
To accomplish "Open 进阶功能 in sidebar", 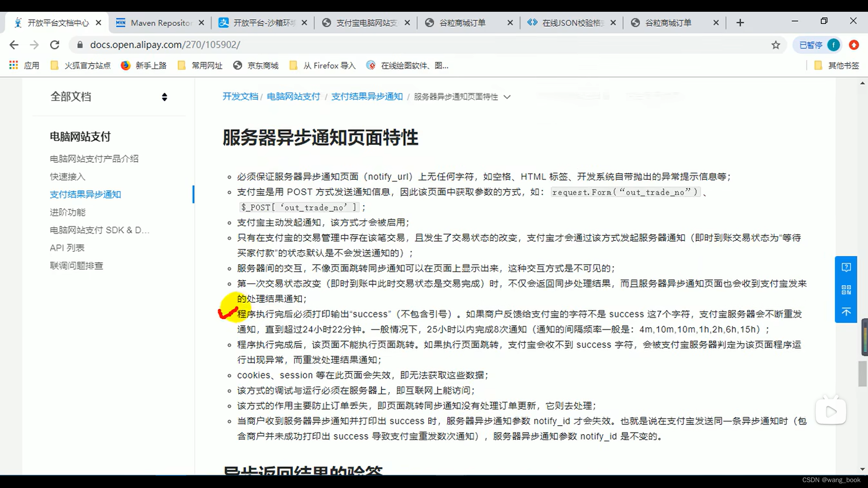I will pyautogui.click(x=67, y=212).
